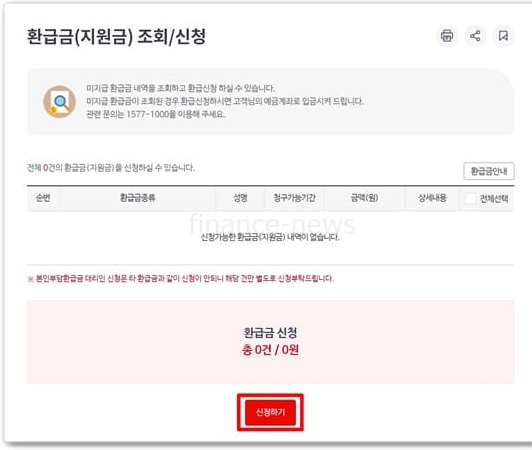
Task: Click the magnifier document search icon
Action: 59,101
